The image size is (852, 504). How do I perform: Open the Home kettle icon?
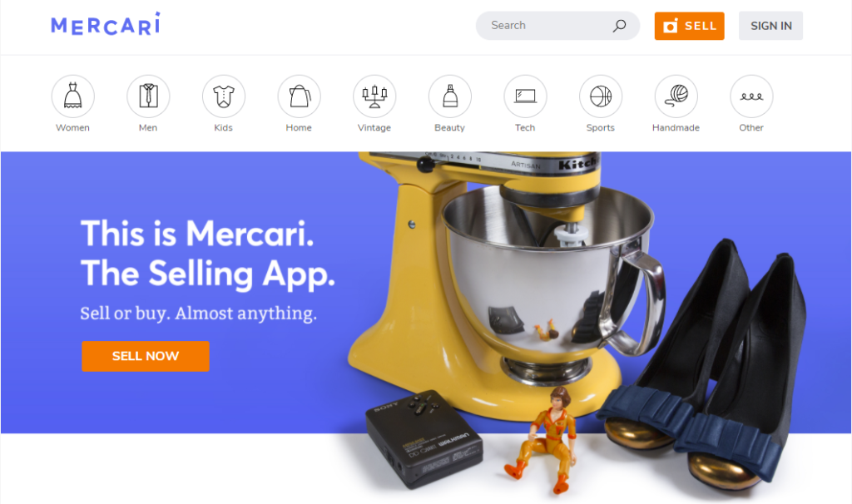coord(299,96)
